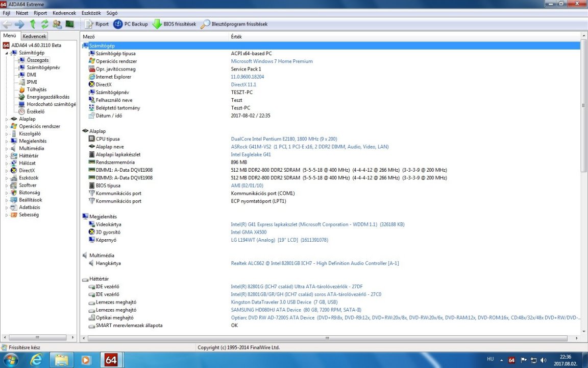
Task: Refresh using the green circular arrows icon
Action: [x=44, y=24]
